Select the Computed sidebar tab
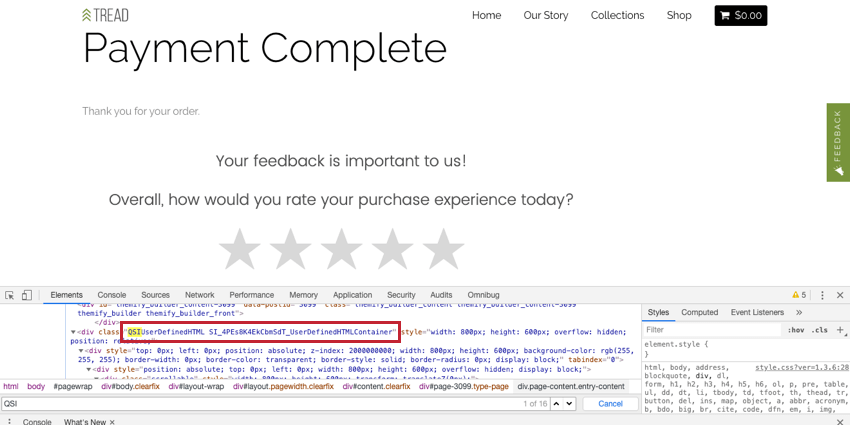Screen dimensions: 850x425 point(699,312)
